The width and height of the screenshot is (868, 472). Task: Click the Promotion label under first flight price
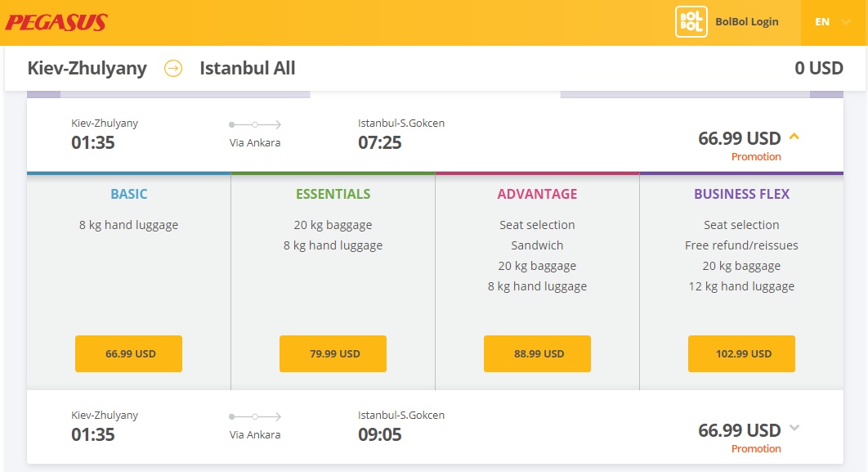tap(756, 157)
